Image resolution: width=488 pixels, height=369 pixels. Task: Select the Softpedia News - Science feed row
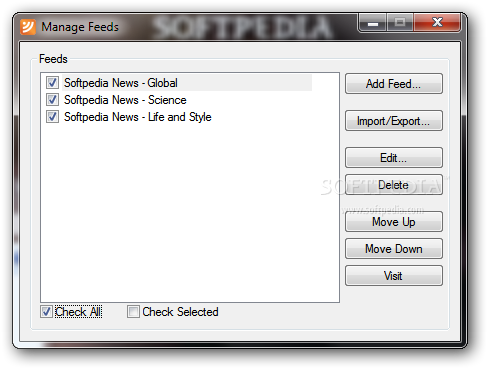(x=125, y=100)
